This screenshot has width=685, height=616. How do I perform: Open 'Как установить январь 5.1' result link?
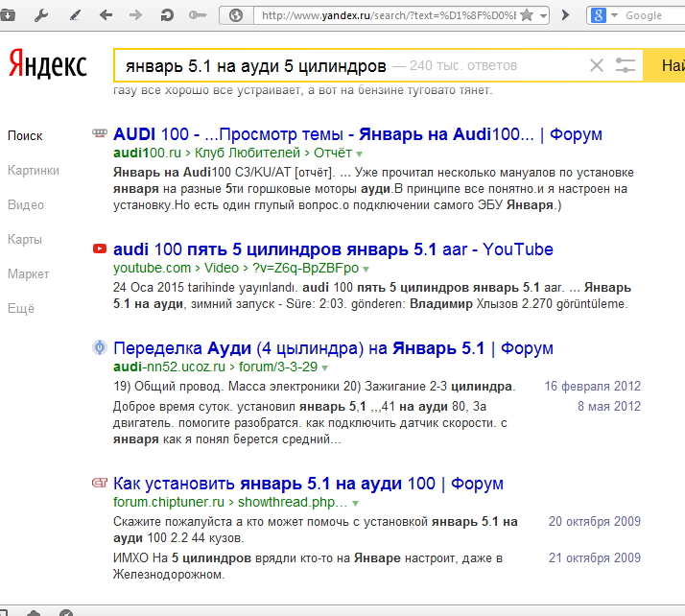tap(308, 484)
